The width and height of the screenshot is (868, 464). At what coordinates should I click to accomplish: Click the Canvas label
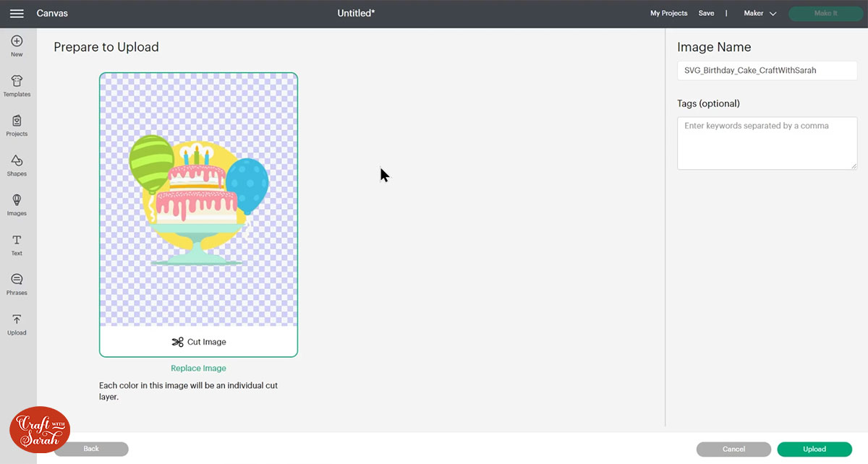tap(52, 14)
